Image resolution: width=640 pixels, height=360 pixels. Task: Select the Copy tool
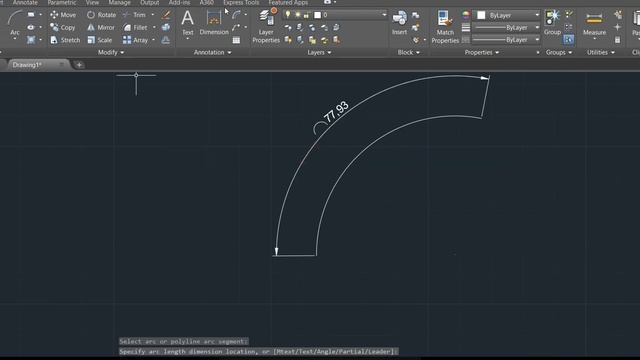[x=63, y=27]
